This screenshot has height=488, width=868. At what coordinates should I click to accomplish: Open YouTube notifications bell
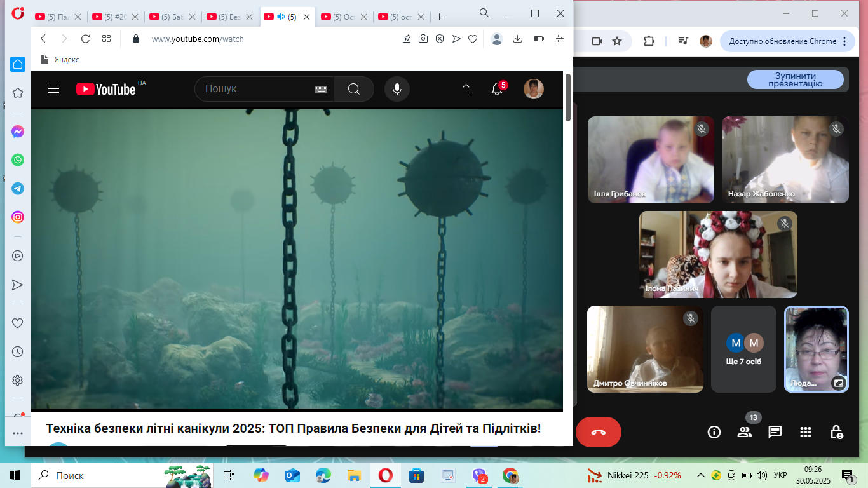tap(497, 89)
